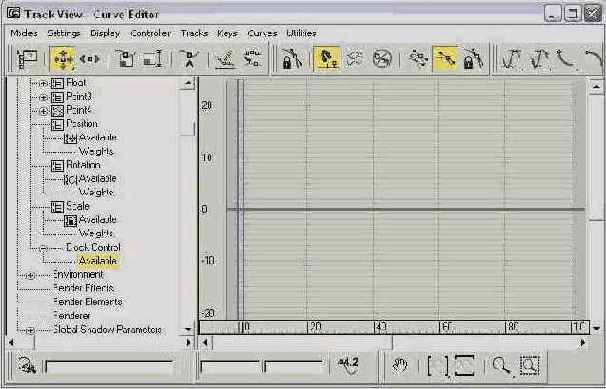
Task: Click the Block Control label
Action: pos(93,247)
